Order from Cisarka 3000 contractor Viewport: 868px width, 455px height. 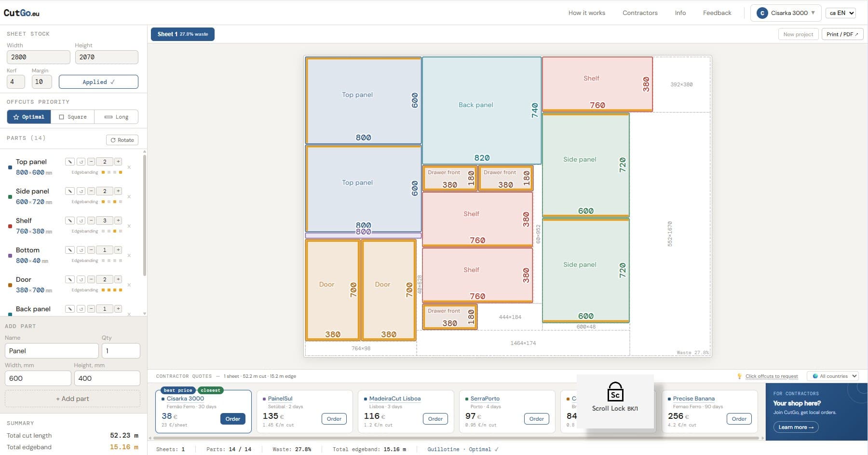tap(232, 419)
